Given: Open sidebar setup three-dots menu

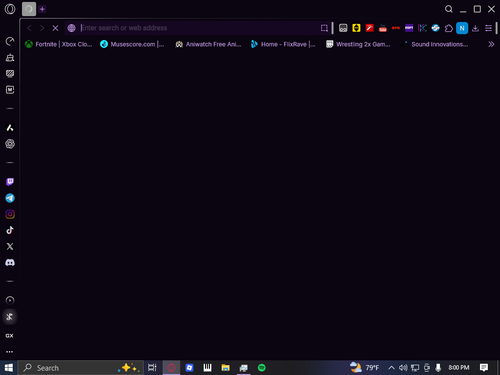Looking at the screenshot, I should [x=10, y=352].
